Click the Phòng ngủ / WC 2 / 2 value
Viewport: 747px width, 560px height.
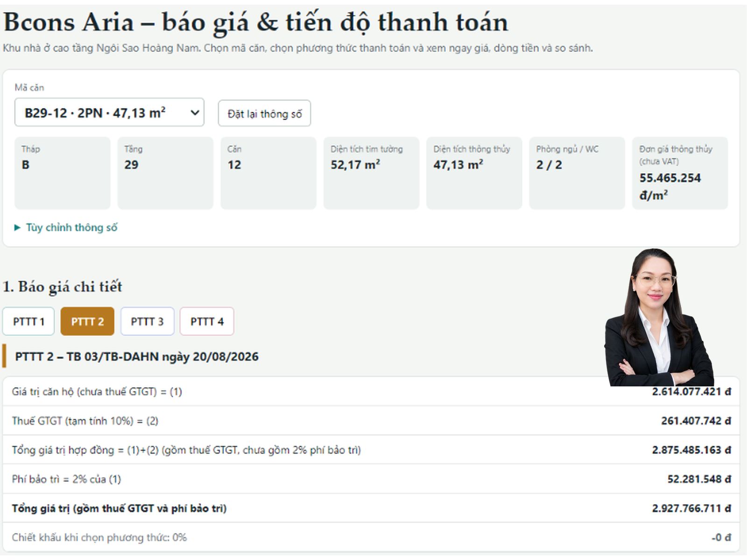click(x=549, y=165)
